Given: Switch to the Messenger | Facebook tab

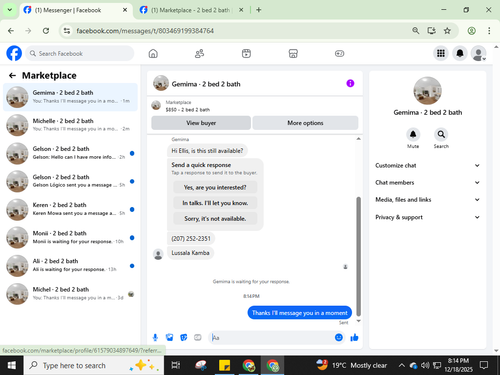Looking at the screenshot, I should [x=76, y=10].
